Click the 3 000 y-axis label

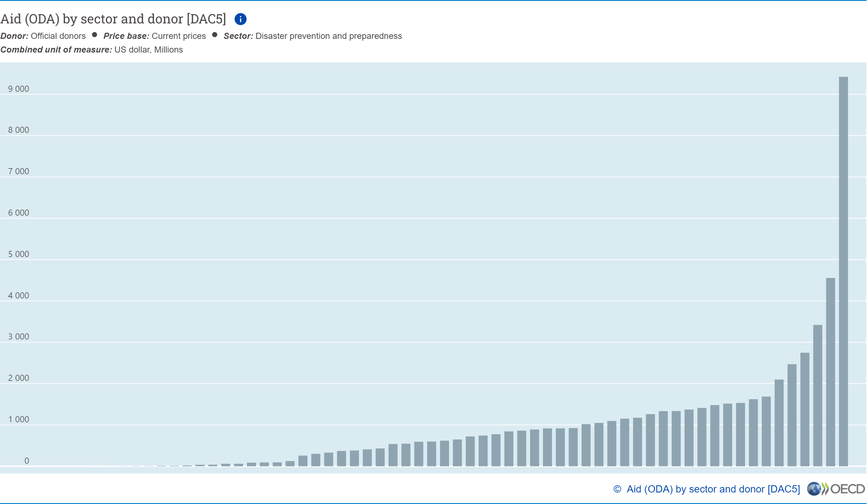pos(19,337)
